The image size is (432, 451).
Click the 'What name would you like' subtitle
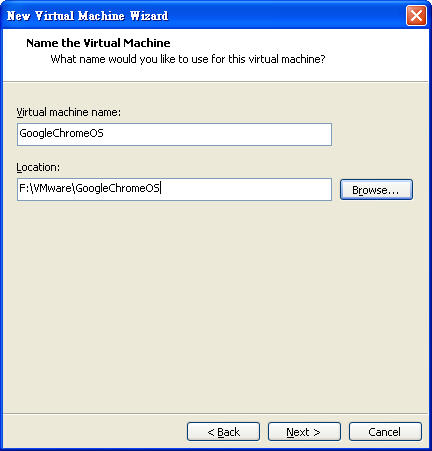pyautogui.click(x=188, y=59)
